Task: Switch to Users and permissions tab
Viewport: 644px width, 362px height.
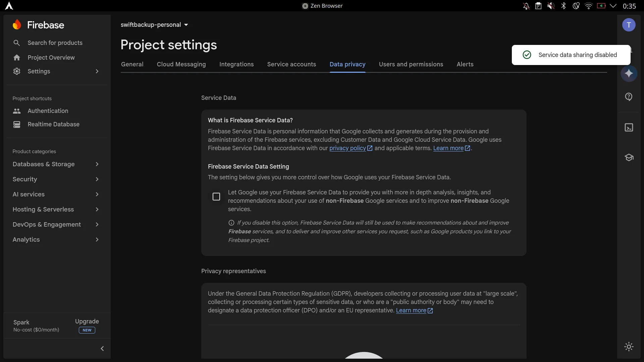Action: tap(411, 64)
